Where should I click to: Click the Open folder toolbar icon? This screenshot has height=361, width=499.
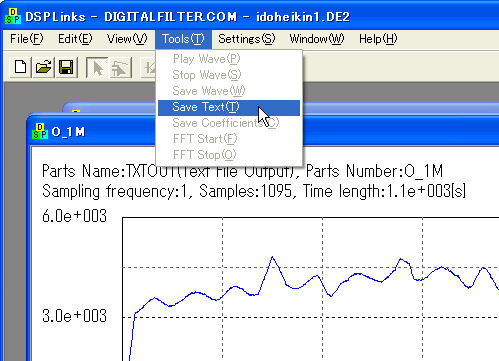(43, 67)
